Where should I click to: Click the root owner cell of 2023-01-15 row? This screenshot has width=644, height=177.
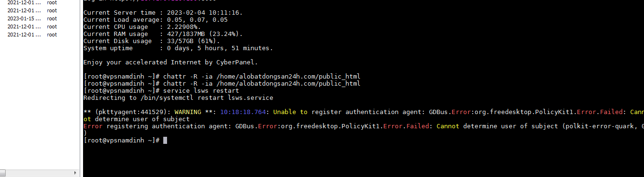click(x=52, y=18)
